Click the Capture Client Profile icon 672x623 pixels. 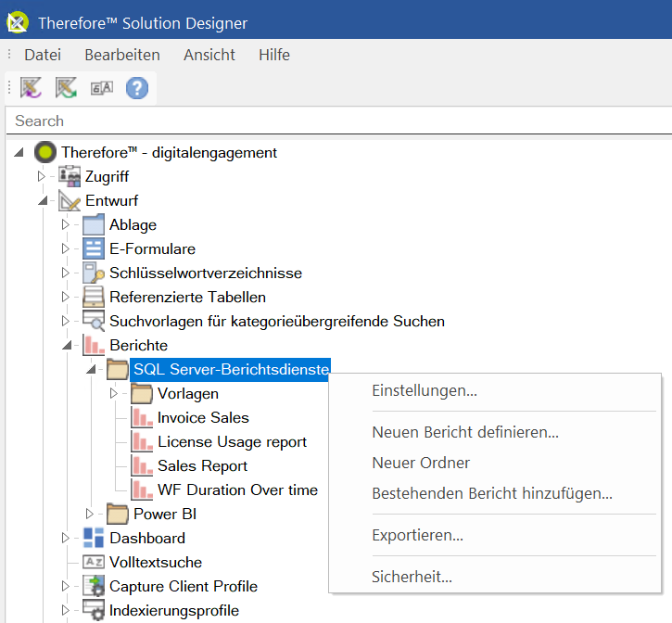pyautogui.click(x=94, y=586)
